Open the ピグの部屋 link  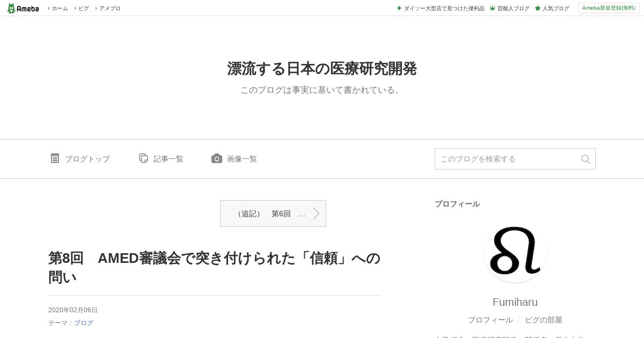click(543, 320)
